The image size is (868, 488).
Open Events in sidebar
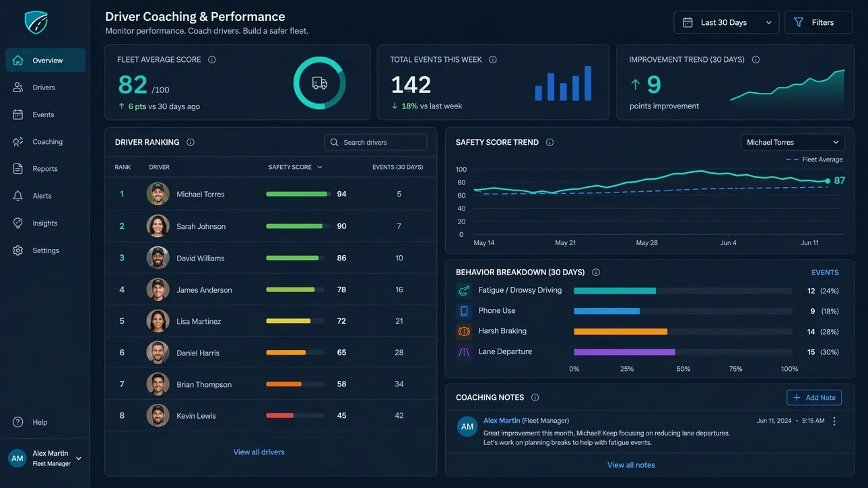[x=45, y=114]
